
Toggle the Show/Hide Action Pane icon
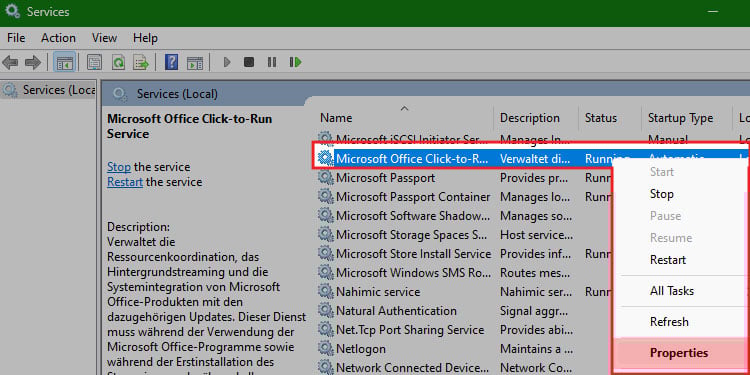tap(195, 62)
